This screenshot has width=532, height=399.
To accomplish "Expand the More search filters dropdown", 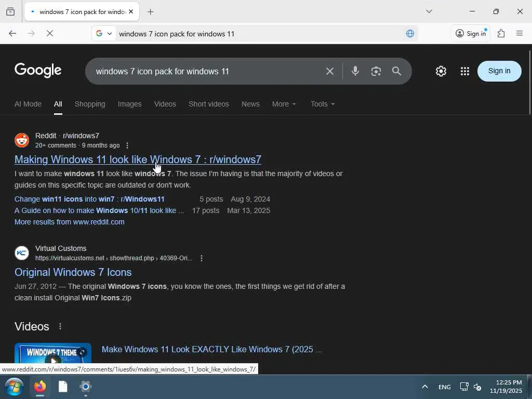I will pos(284,104).
